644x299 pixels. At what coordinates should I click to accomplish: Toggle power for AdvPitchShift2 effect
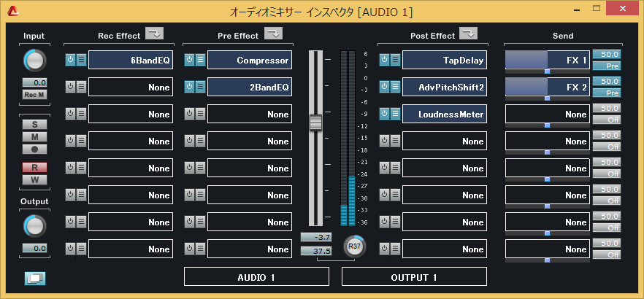[x=384, y=87]
